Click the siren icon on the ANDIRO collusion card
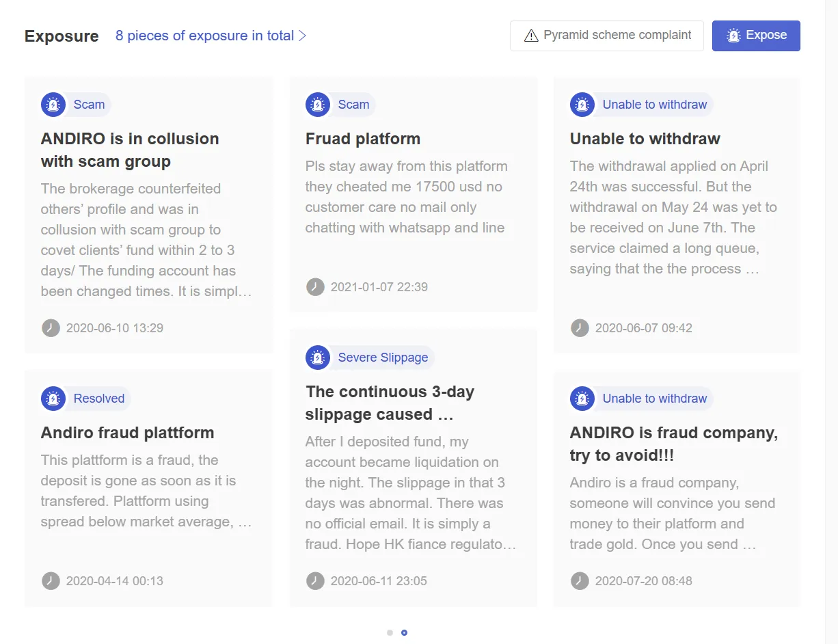 coord(53,105)
